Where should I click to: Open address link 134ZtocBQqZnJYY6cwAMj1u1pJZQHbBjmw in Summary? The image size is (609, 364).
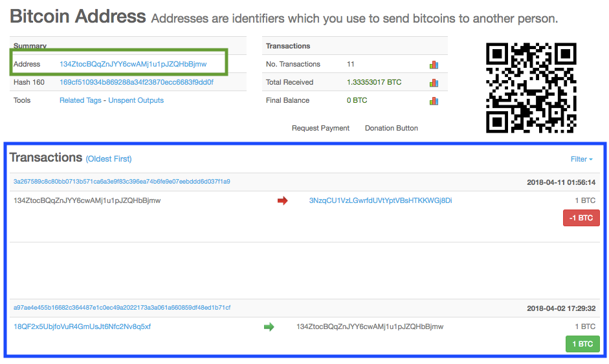point(133,64)
